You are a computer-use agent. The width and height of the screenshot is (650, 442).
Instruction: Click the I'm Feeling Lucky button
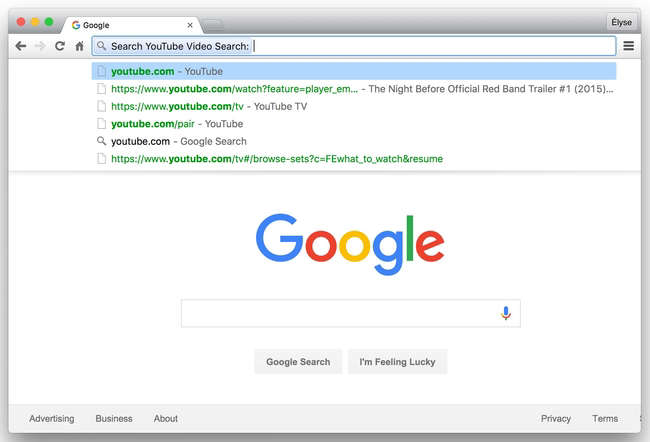[398, 362]
